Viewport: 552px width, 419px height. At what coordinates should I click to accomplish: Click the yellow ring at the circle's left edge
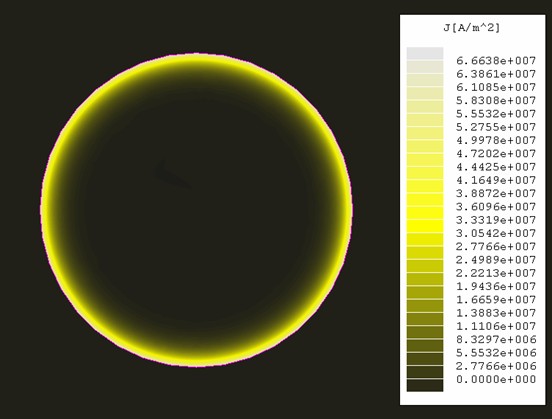[47, 210]
